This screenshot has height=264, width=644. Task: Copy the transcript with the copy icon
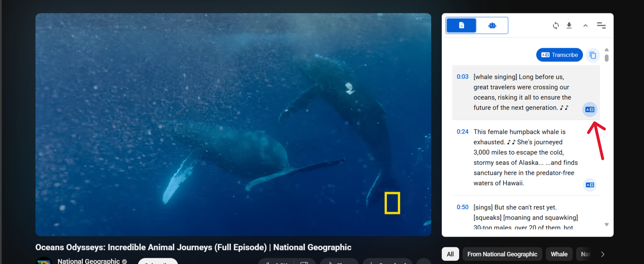pos(593,55)
